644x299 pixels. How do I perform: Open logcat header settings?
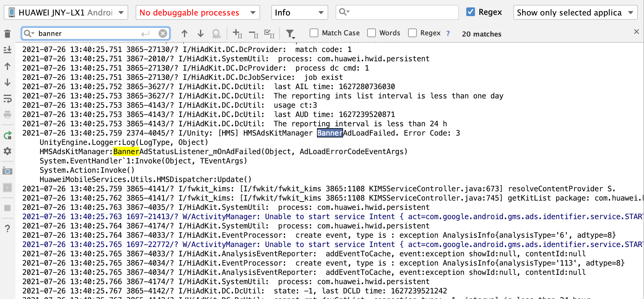(7, 151)
